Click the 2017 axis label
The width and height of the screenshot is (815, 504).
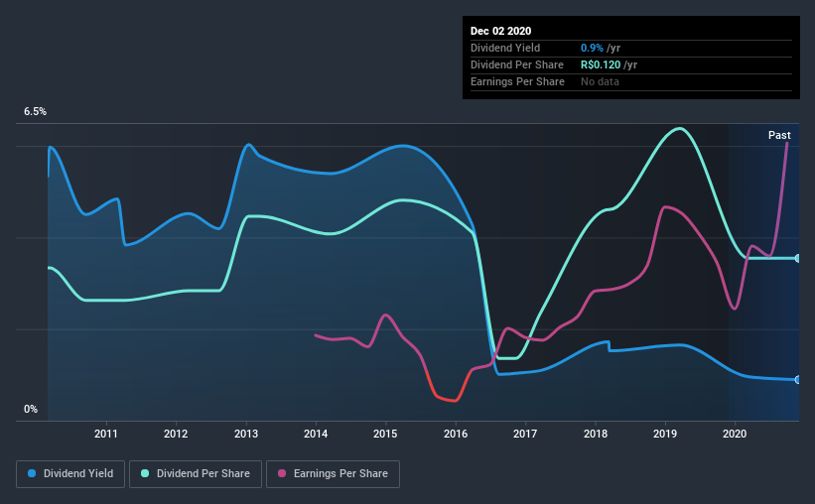point(525,434)
